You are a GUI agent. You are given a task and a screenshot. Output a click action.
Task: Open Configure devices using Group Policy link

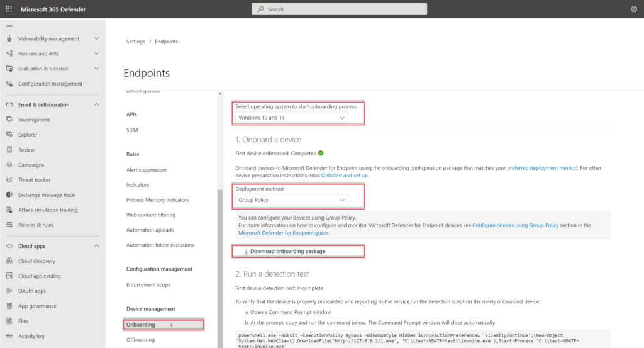point(516,225)
